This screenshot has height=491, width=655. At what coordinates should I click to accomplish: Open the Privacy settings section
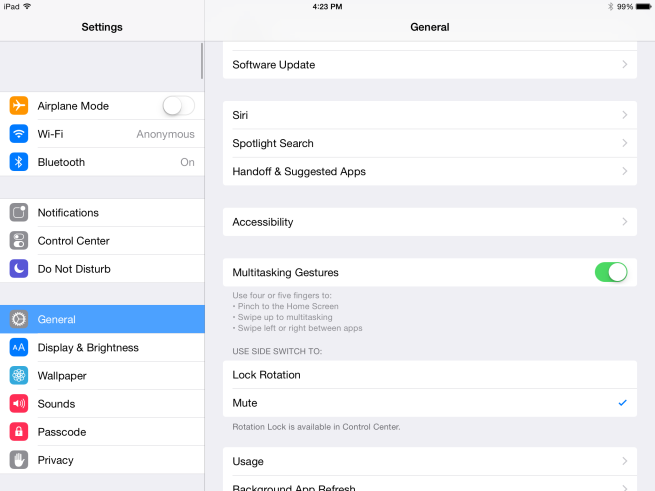[56, 460]
